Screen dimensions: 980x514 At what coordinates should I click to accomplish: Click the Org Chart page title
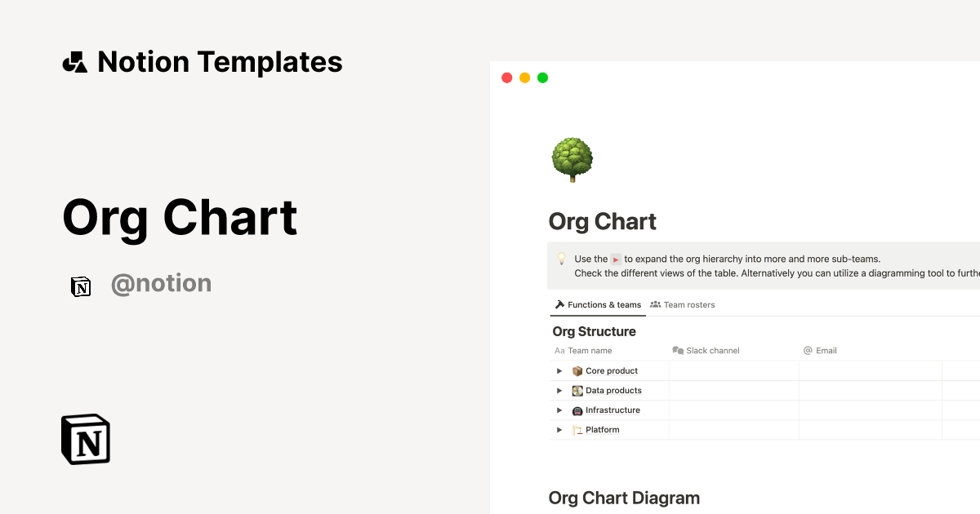tap(603, 221)
